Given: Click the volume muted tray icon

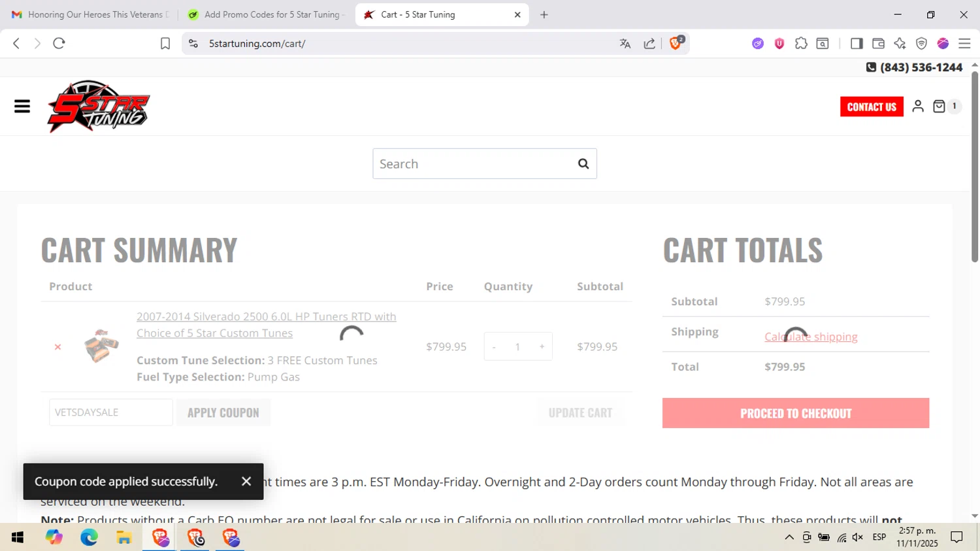Looking at the screenshot, I should click(858, 537).
